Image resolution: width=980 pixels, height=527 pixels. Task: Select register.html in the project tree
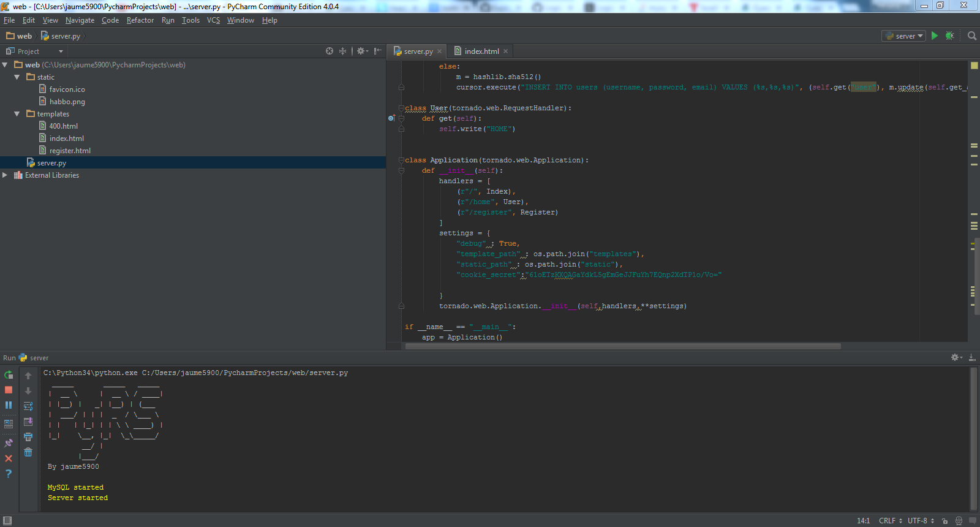coord(70,151)
